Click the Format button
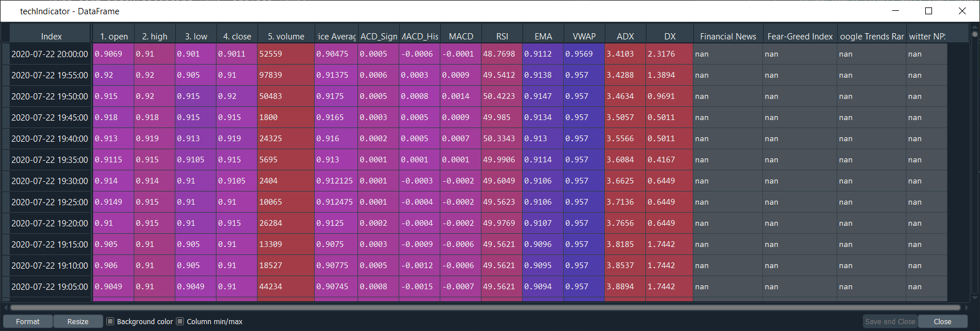 (28, 321)
